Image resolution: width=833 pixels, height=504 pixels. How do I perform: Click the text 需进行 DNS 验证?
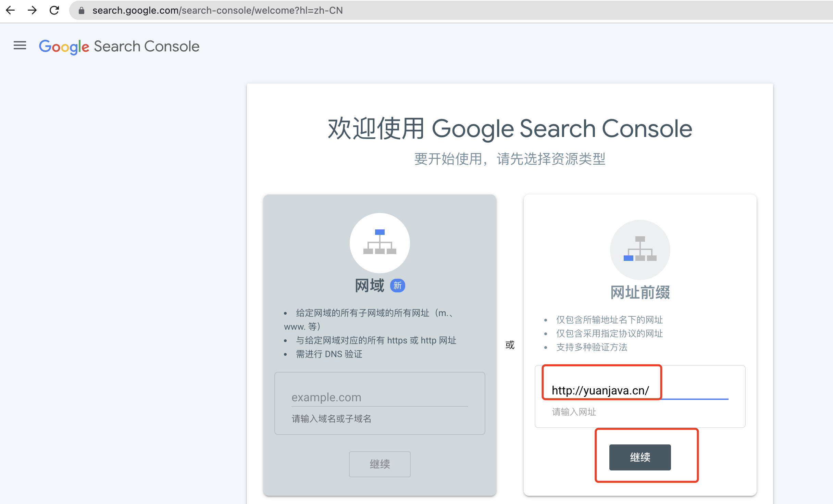pyautogui.click(x=329, y=354)
